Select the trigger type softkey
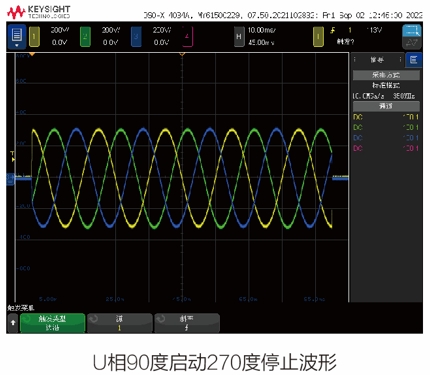Viewport: 430px width, 375px height. pyautogui.click(x=52, y=323)
